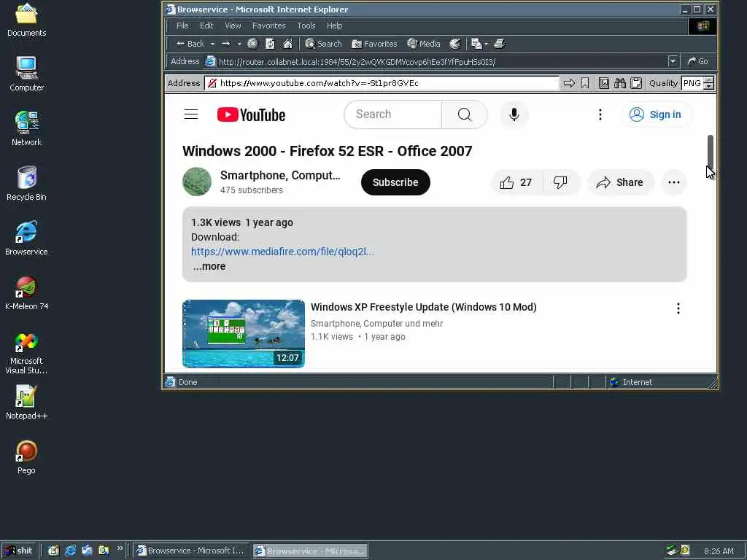
Task: Click the Browservice navigate arrow icon
Action: coord(569,83)
